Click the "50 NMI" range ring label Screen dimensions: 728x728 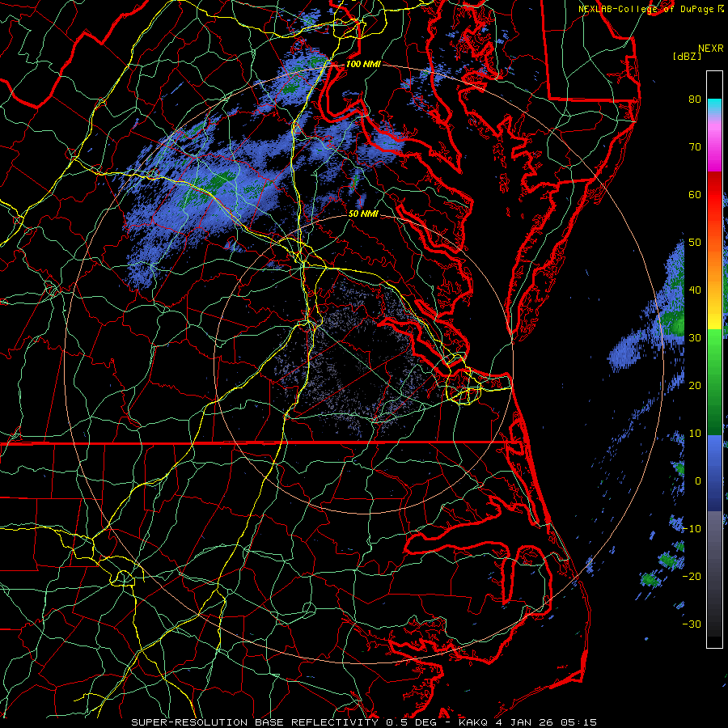pyautogui.click(x=363, y=214)
